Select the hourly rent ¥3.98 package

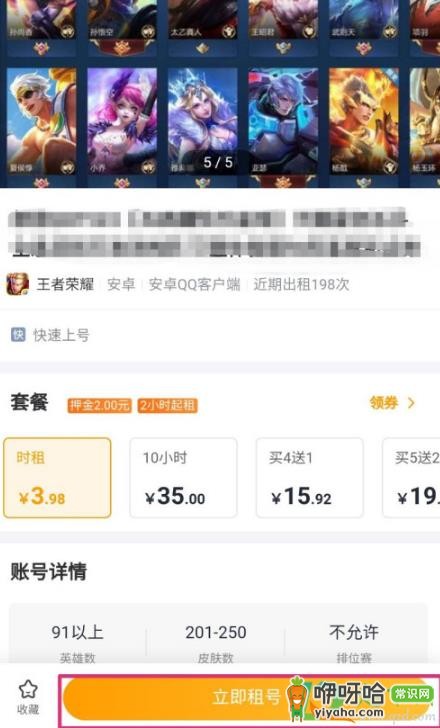pyautogui.click(x=57, y=477)
